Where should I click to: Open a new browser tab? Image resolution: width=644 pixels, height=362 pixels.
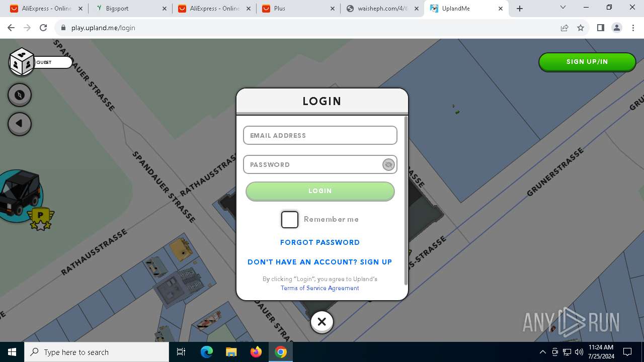click(520, 9)
